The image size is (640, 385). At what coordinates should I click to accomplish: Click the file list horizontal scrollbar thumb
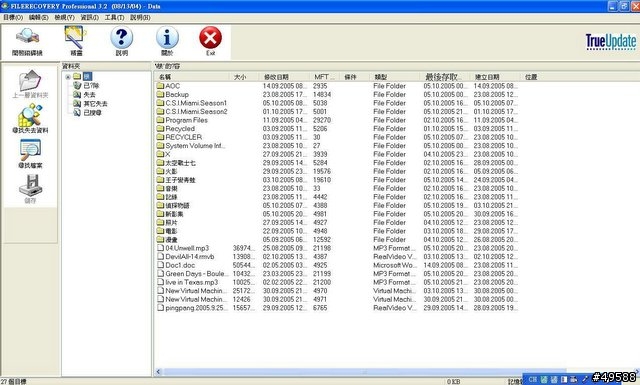pos(364,372)
